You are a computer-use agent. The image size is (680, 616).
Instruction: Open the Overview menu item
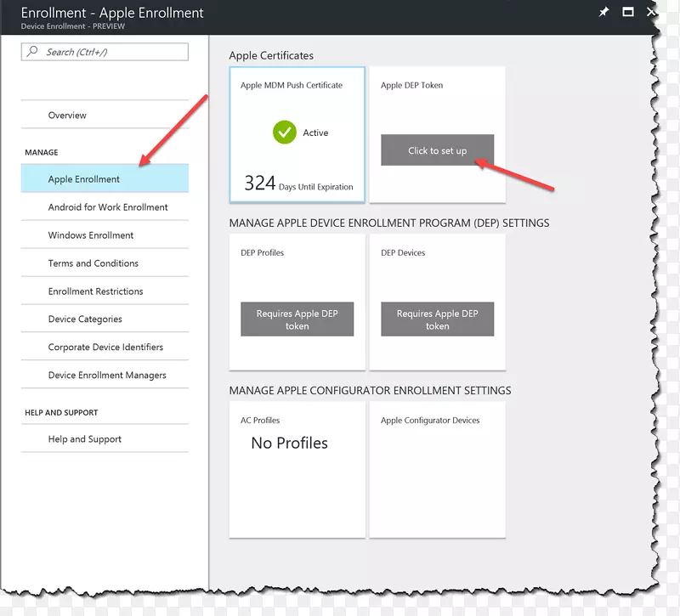point(67,116)
